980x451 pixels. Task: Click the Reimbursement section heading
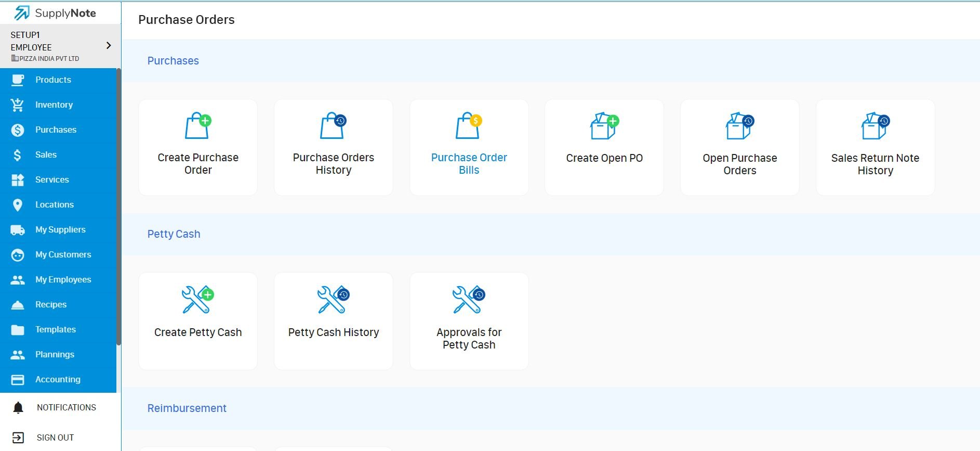pyautogui.click(x=187, y=408)
